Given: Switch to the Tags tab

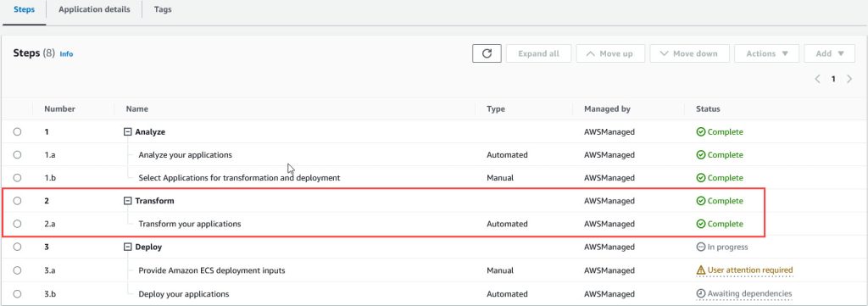Looking at the screenshot, I should coord(163,9).
